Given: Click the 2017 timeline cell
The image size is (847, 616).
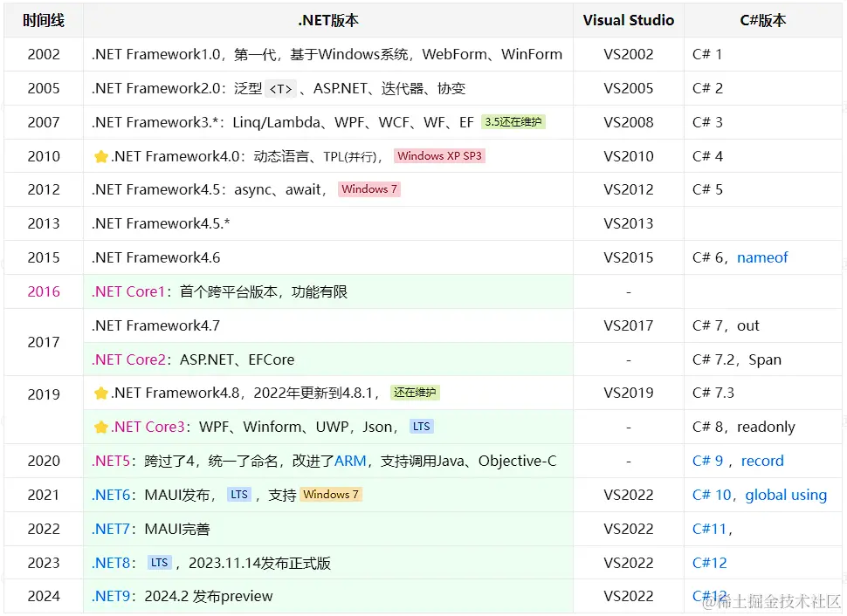Looking at the screenshot, I should pos(44,342).
